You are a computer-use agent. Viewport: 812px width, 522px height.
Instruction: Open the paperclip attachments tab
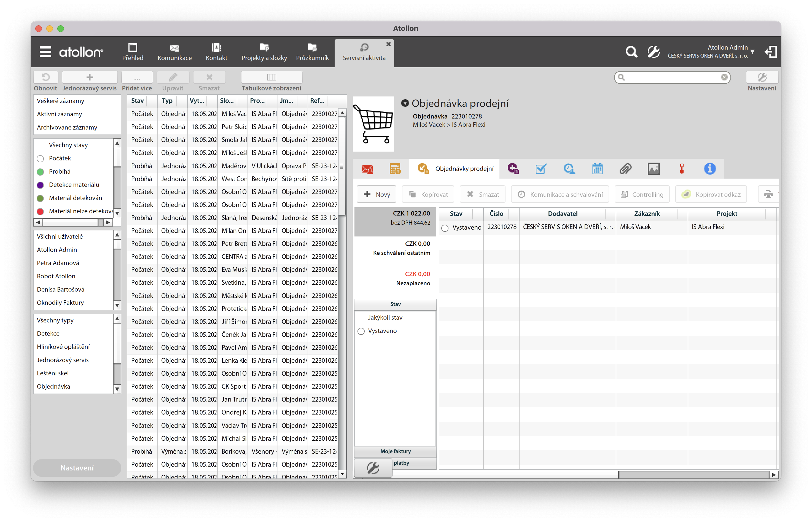(625, 169)
